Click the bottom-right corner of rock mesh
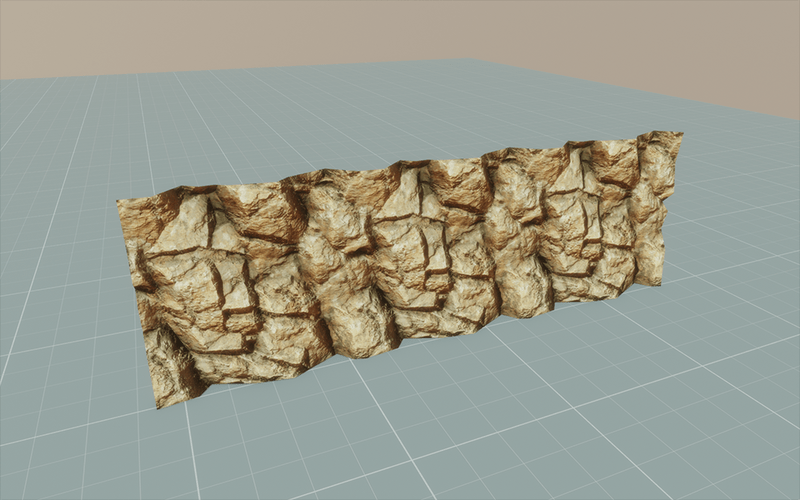Screen dimensions: 800x500 click(657, 282)
